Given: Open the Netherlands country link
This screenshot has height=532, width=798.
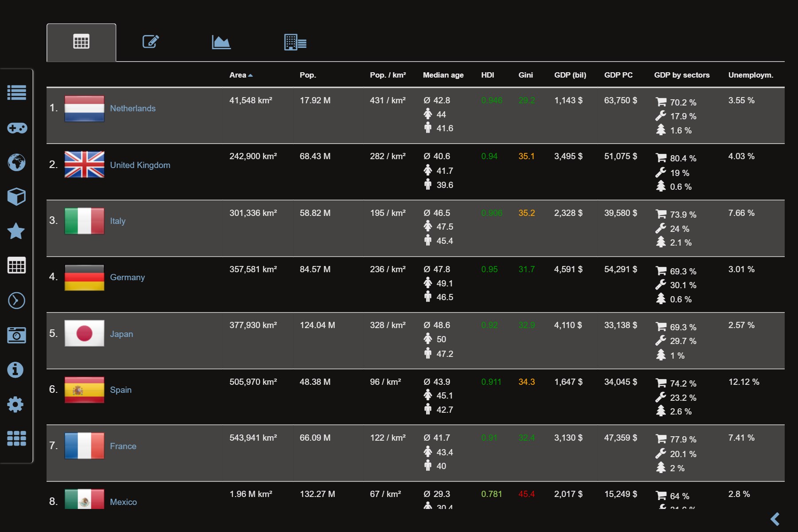Looking at the screenshot, I should coord(133,108).
